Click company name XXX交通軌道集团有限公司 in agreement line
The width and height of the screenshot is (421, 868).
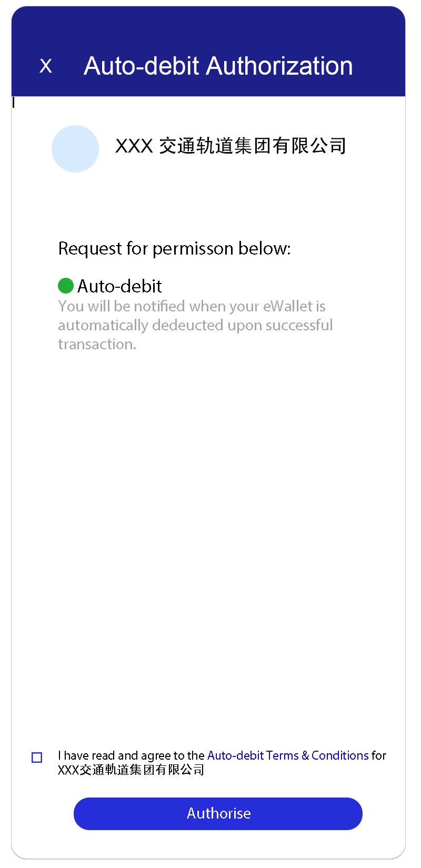click(x=131, y=770)
